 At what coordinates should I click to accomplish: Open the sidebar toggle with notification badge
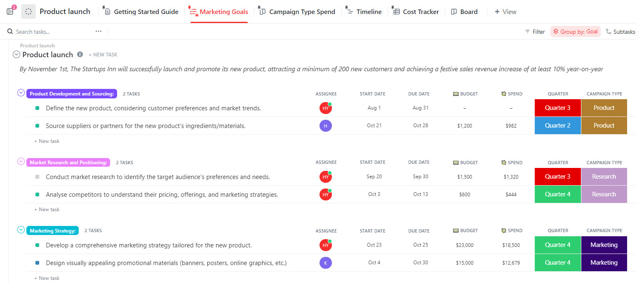[10, 12]
